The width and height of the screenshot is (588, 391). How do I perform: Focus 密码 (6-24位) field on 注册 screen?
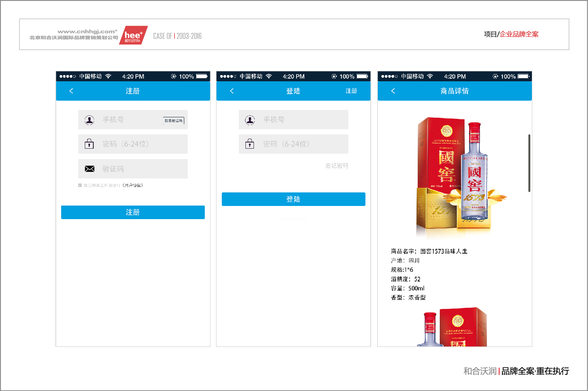point(133,144)
